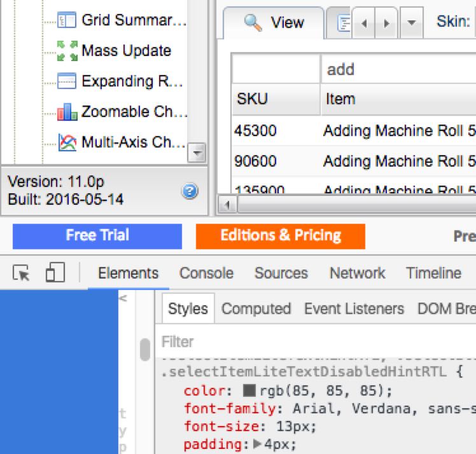Open the Zoomable Chart bar icon
The image size is (476, 454).
tap(66, 113)
